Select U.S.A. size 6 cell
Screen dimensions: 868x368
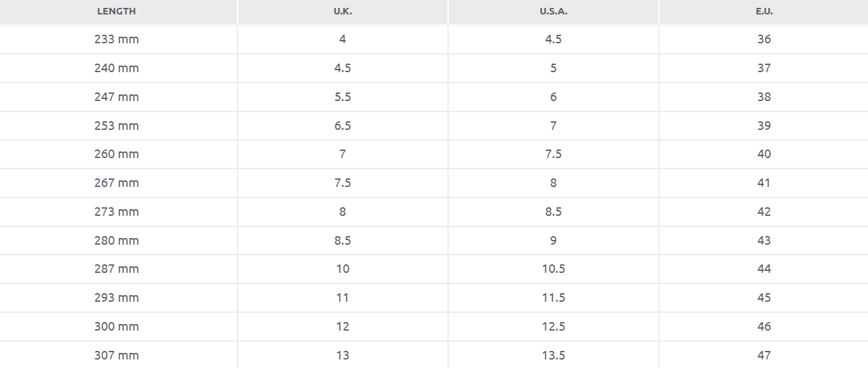click(553, 97)
